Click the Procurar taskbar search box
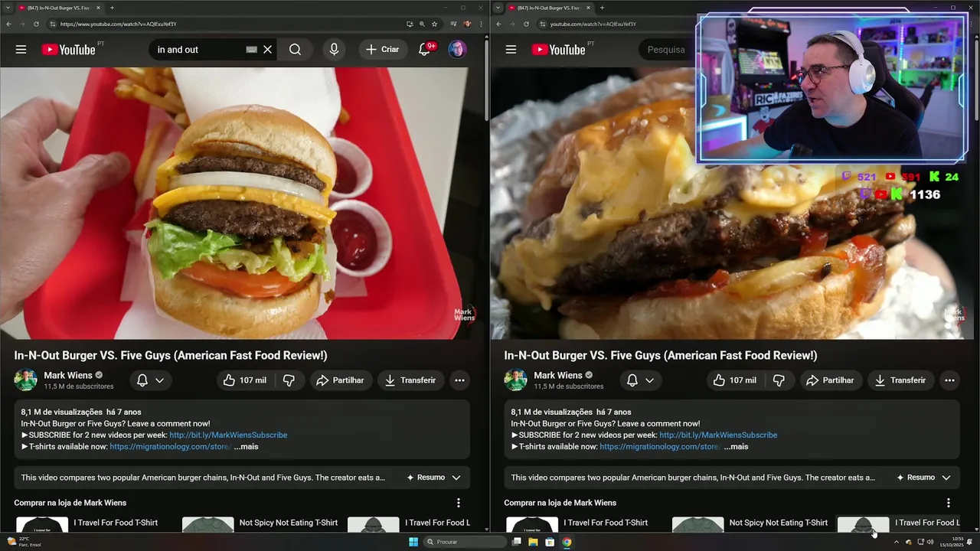This screenshot has width=980, height=551. 465,542
